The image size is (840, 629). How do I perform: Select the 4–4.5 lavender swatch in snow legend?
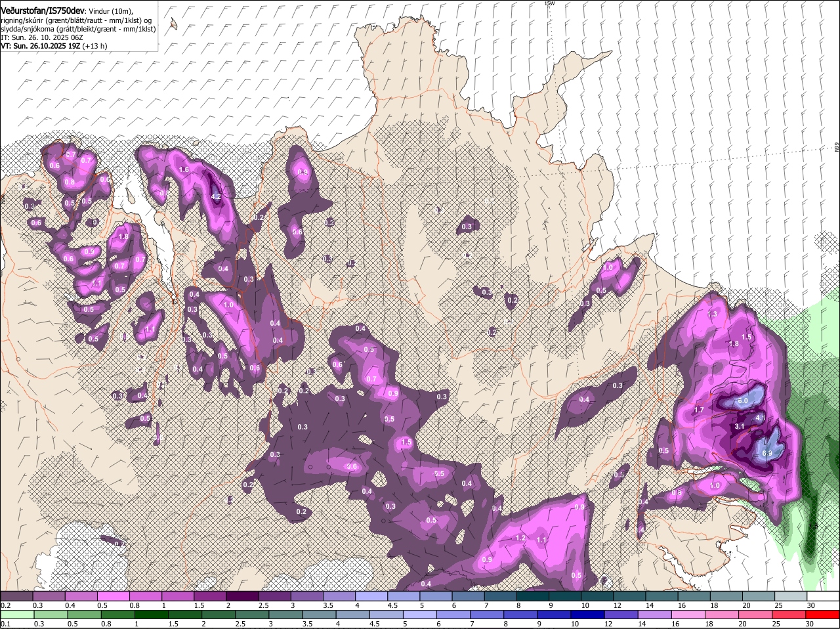coord(371,596)
